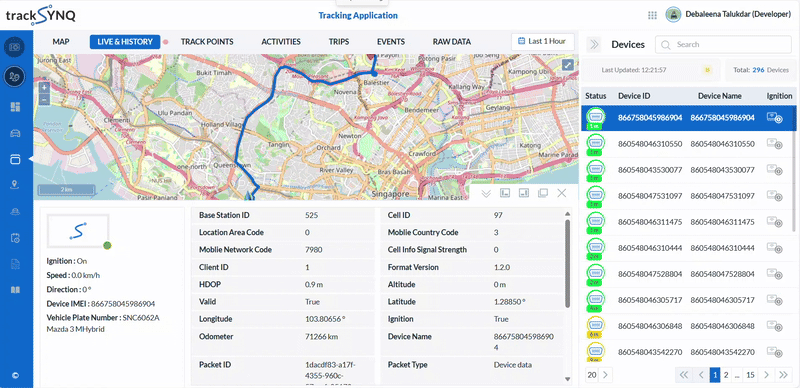Click ignition icon for device 866758045986904
The image size is (800, 388).
(774, 118)
